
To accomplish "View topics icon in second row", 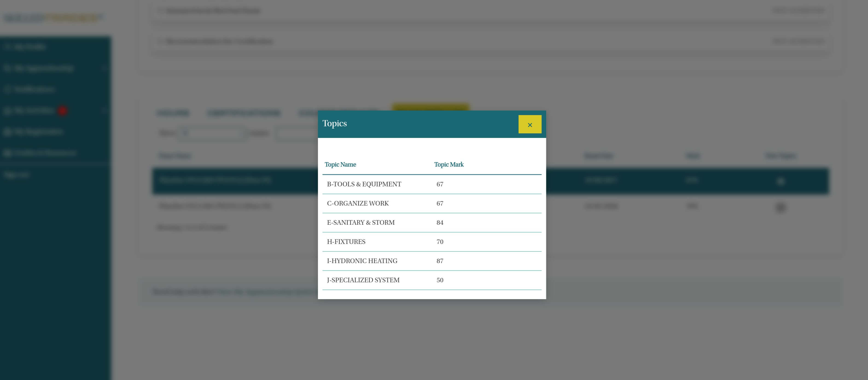I will click(780, 207).
